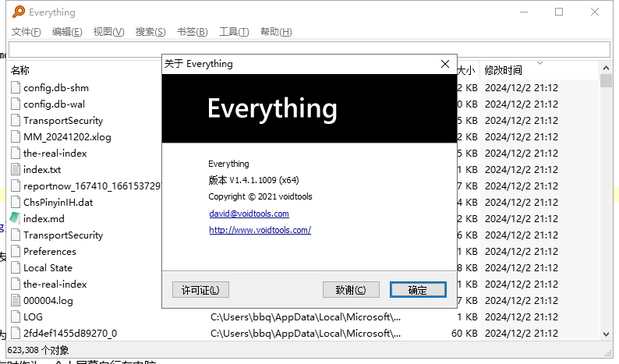Click the scrollbar up arrow

[606, 68]
